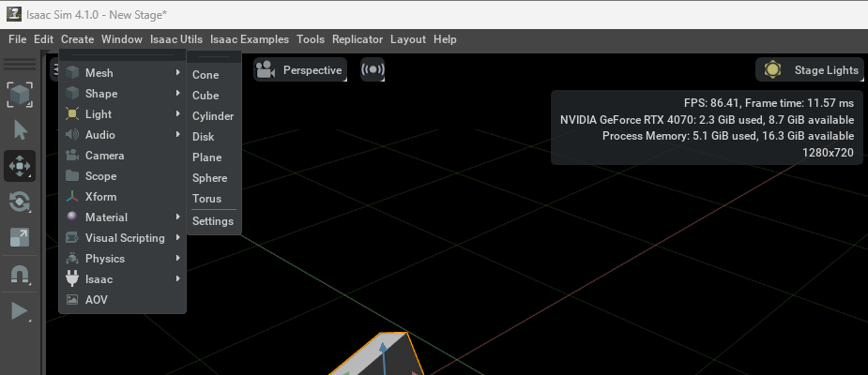
Task: Open the Window menu
Action: [122, 39]
